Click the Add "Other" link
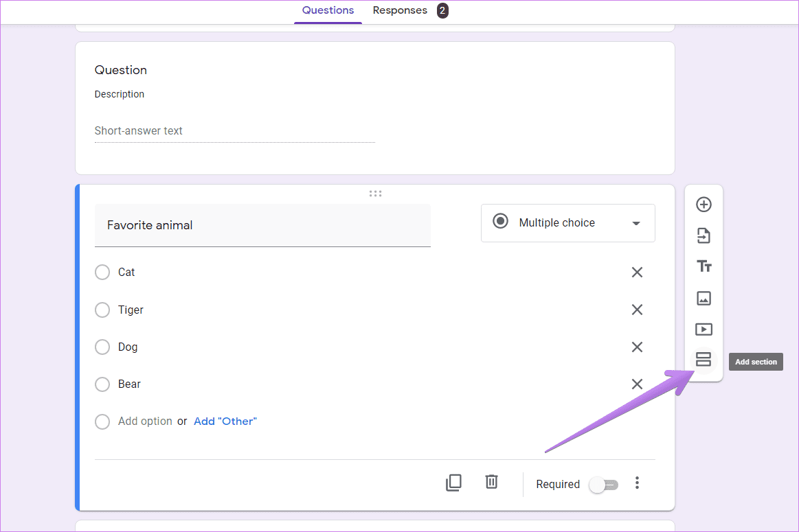Viewport: 799px width, 532px height. (225, 421)
